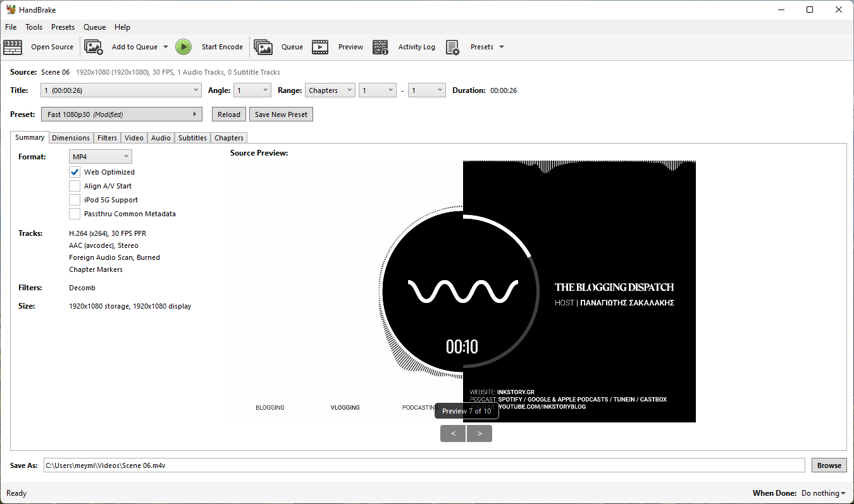
Task: Enable Align A/V Start checkbox
Action: (75, 186)
